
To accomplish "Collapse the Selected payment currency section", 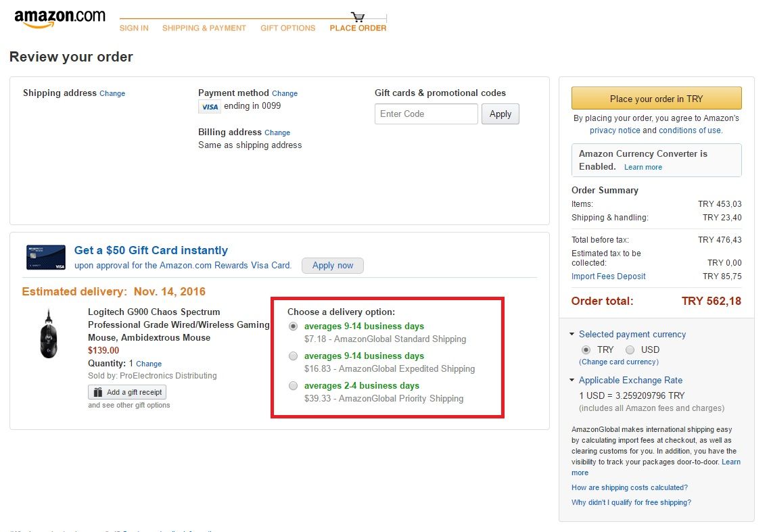I will (572, 334).
